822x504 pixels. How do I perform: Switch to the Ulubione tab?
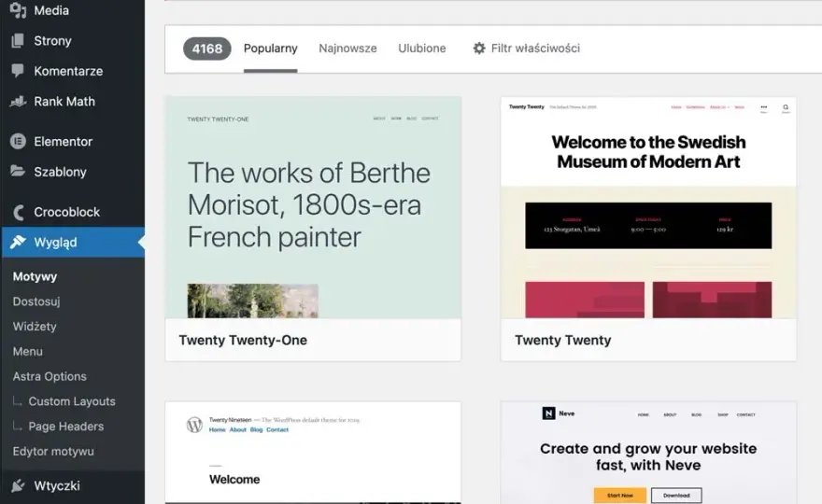click(x=422, y=49)
